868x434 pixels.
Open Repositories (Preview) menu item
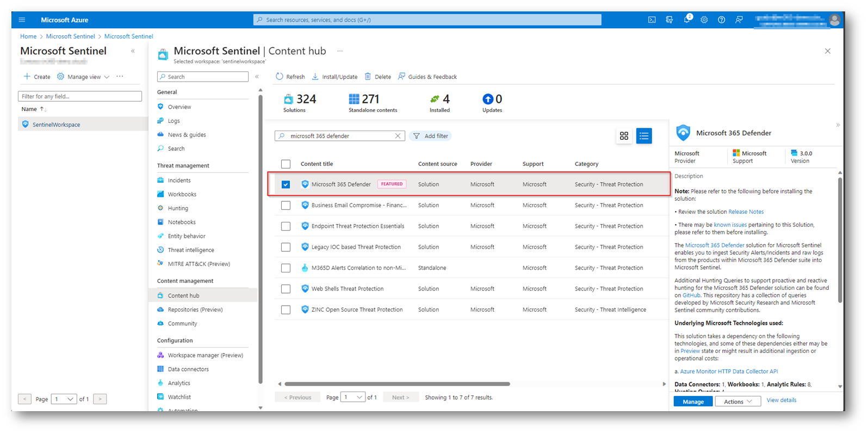[195, 309]
